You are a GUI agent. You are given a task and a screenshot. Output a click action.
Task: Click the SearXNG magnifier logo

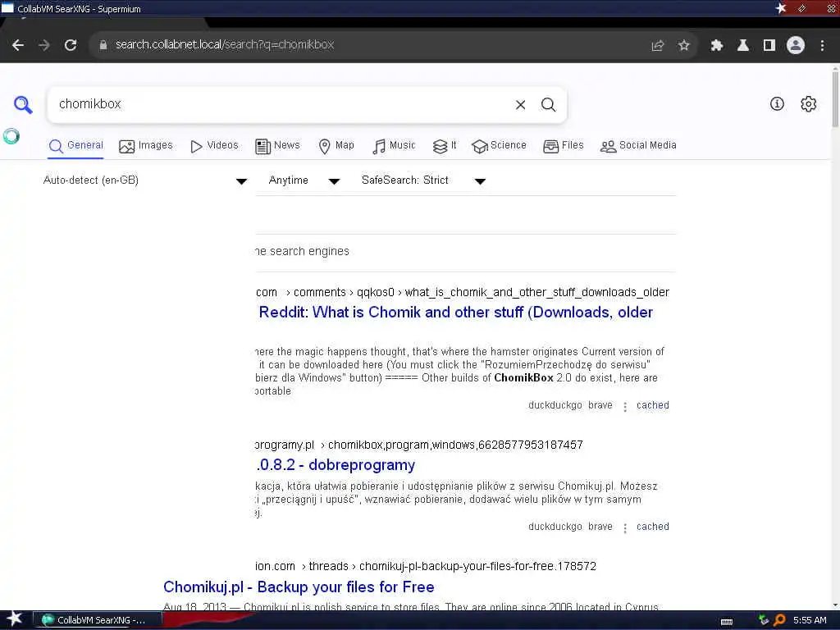pos(23,104)
